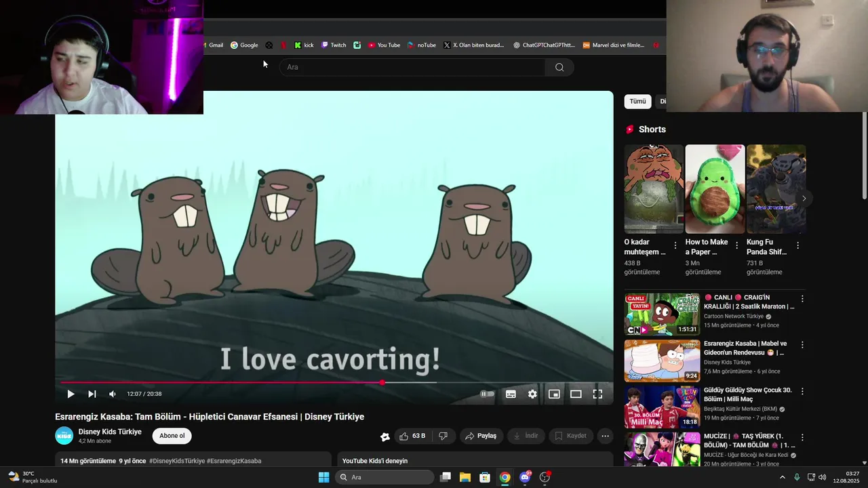Click the remix icon beside like button

pyautogui.click(x=385, y=436)
